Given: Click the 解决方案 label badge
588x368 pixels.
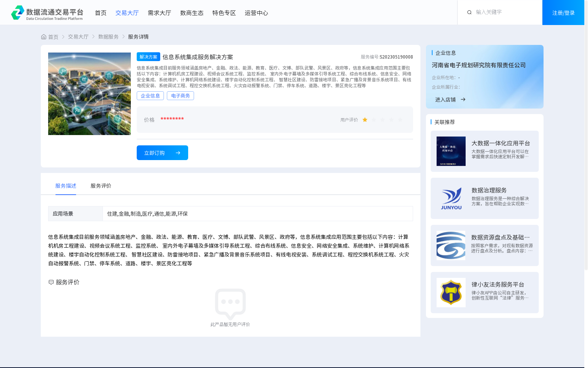Looking at the screenshot, I should click(x=148, y=57).
